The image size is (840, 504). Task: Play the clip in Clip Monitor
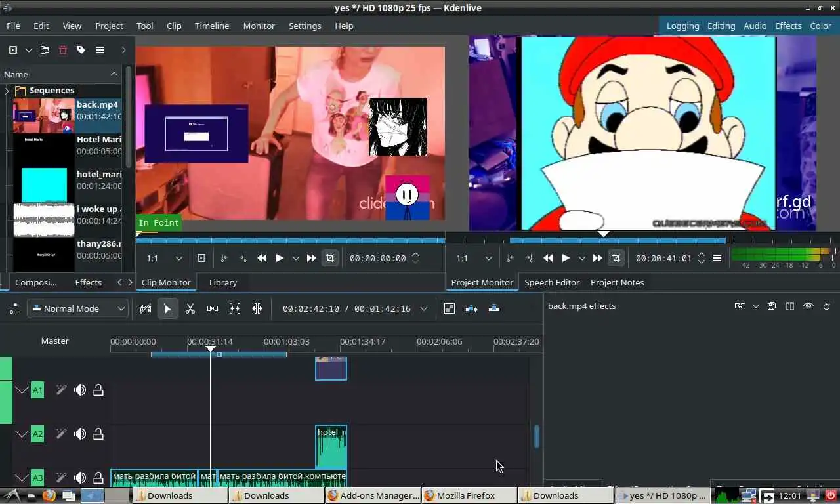280,258
